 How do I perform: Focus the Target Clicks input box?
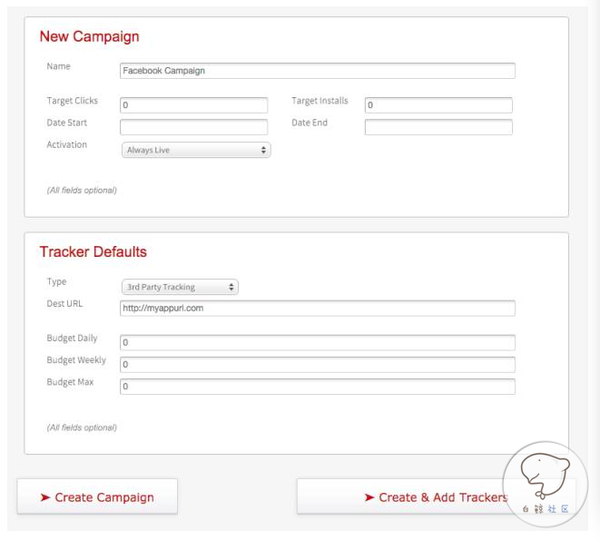(194, 105)
